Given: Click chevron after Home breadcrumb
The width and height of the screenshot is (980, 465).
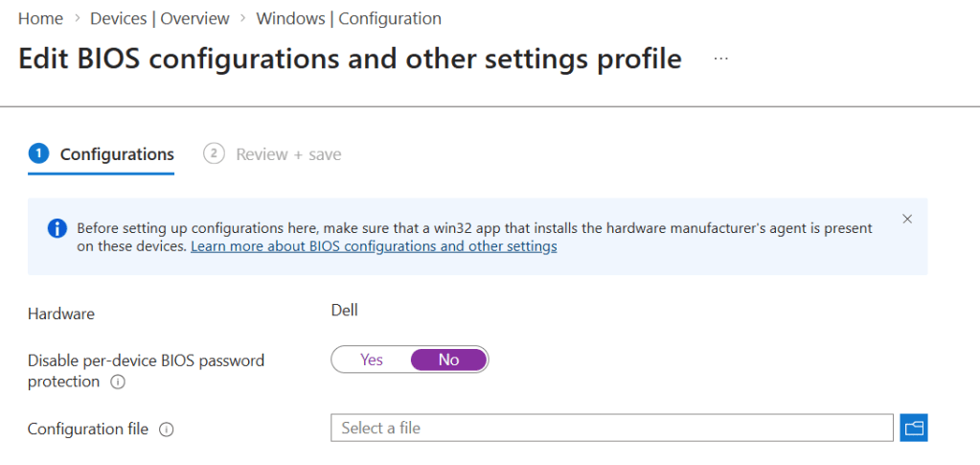Looking at the screenshot, I should 77,19.
